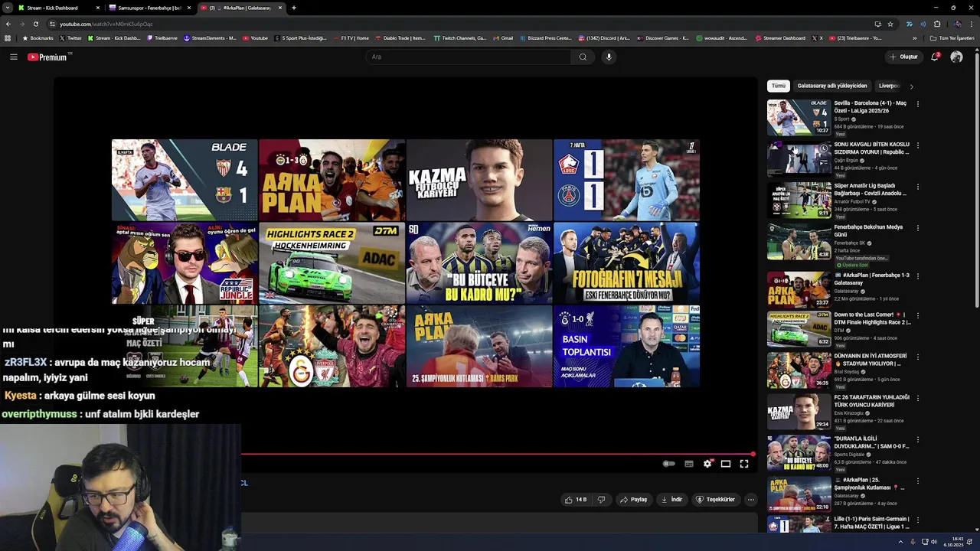Click the Oluştur create button
980x551 pixels.
[903, 57]
